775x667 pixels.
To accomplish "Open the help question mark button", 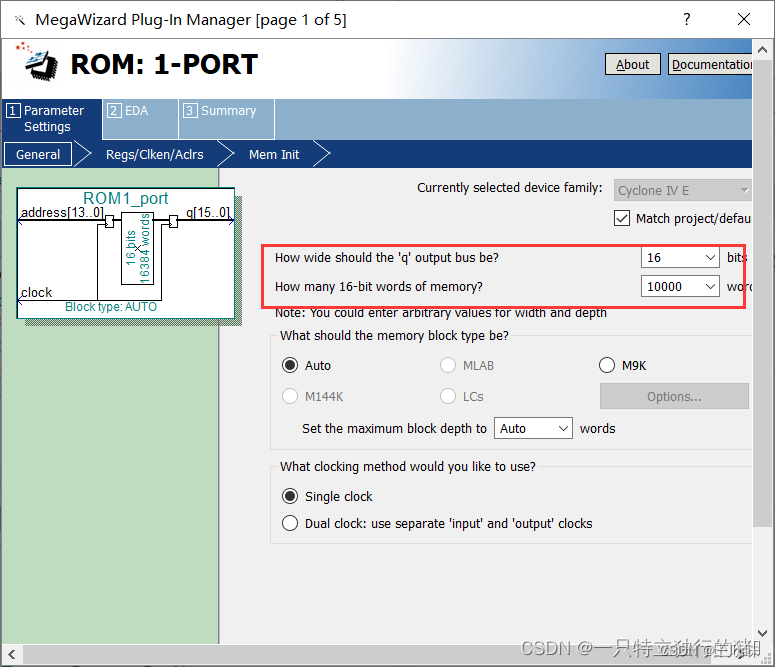I will pyautogui.click(x=687, y=19).
